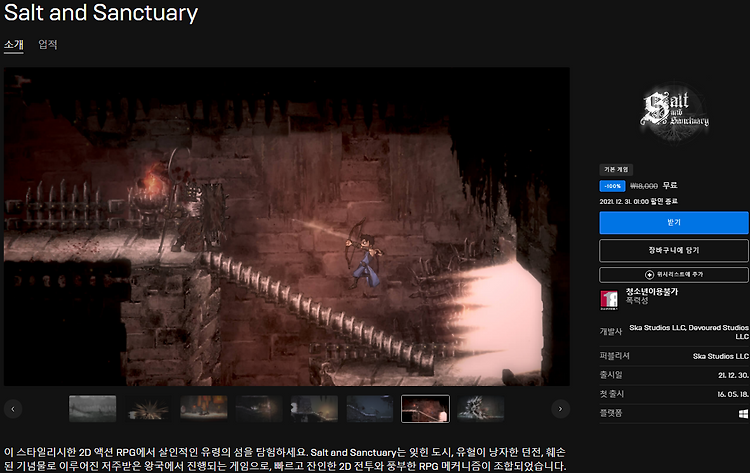The width and height of the screenshot is (750, 473).
Task: Show previous screenshots with left arrow
Action: (13, 409)
